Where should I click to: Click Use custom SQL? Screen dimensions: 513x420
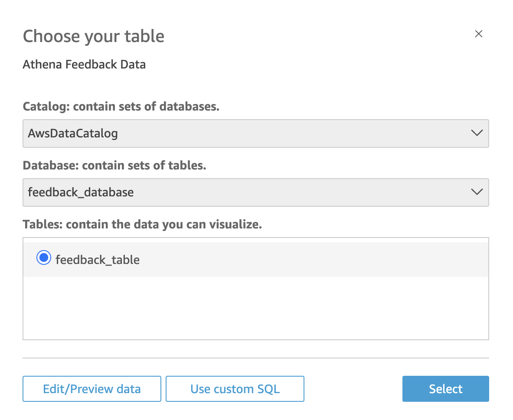(235, 388)
